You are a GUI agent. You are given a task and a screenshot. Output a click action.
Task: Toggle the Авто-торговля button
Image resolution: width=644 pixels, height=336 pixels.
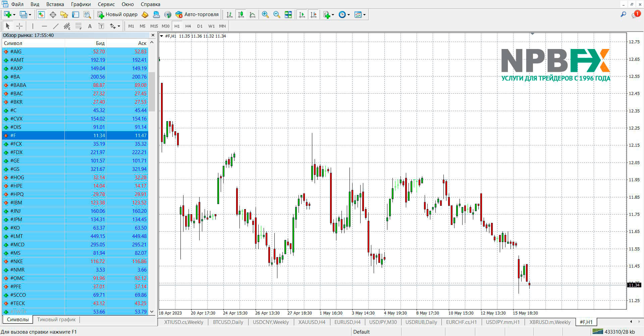pyautogui.click(x=197, y=14)
